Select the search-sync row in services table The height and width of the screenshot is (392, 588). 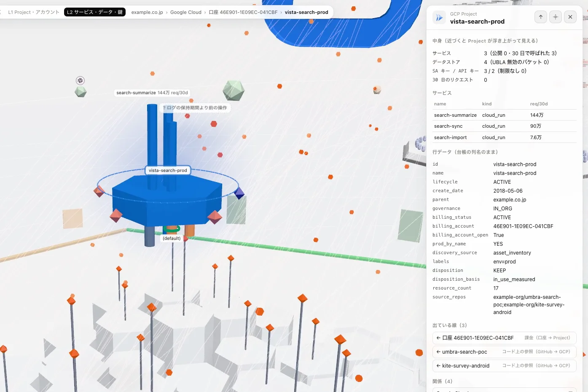tap(505, 126)
